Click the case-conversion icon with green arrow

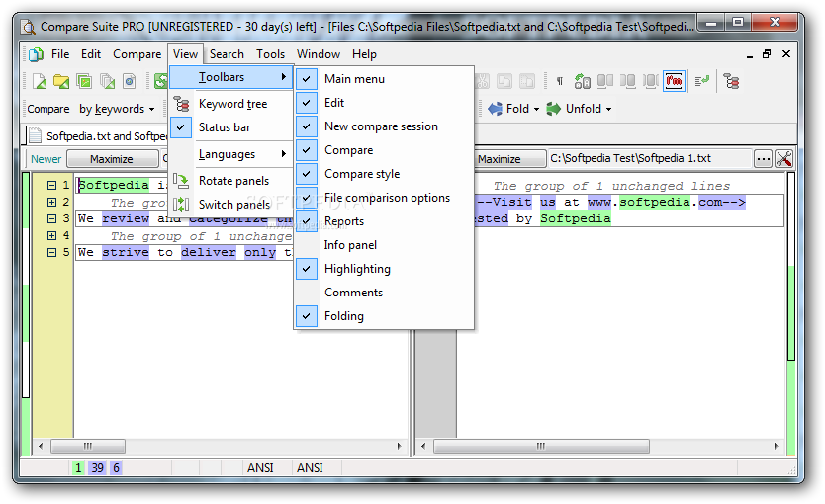click(583, 81)
